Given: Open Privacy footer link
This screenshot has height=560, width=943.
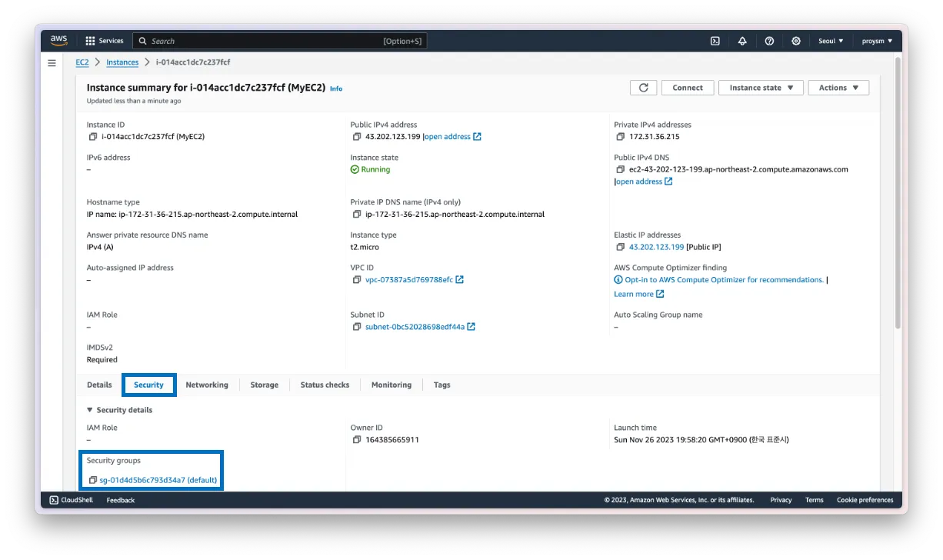Looking at the screenshot, I should [781, 500].
